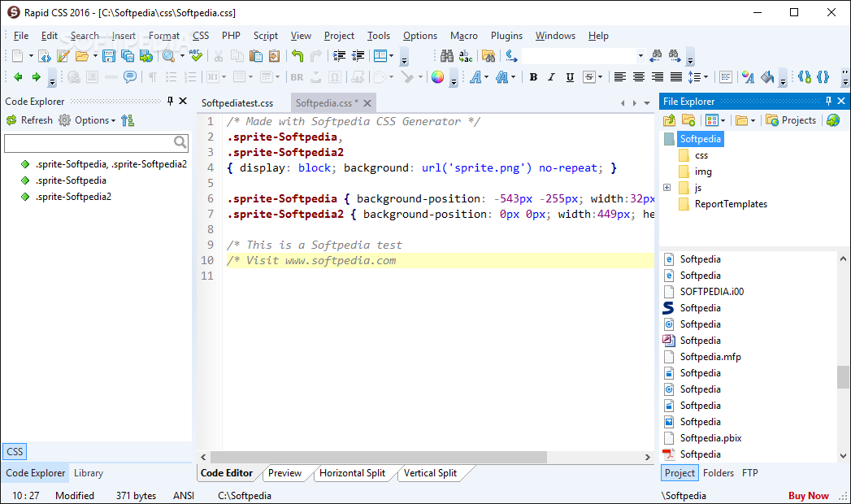Viewport: 851px width, 504px height.
Task: Open the search text combo box dropdown arrow
Action: (640, 55)
